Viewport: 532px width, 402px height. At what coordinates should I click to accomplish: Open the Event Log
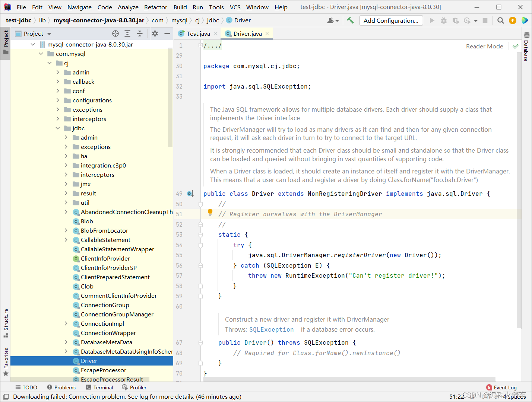501,387
